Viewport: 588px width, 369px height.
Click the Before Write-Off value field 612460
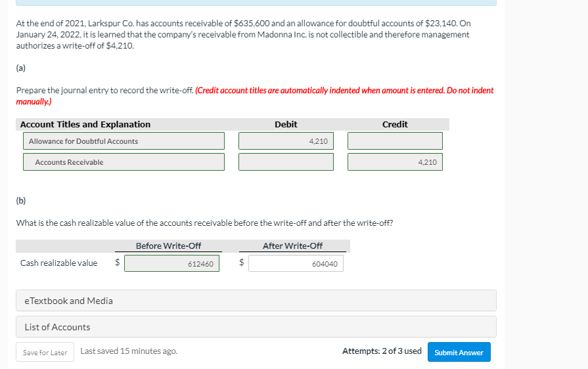[171, 263]
